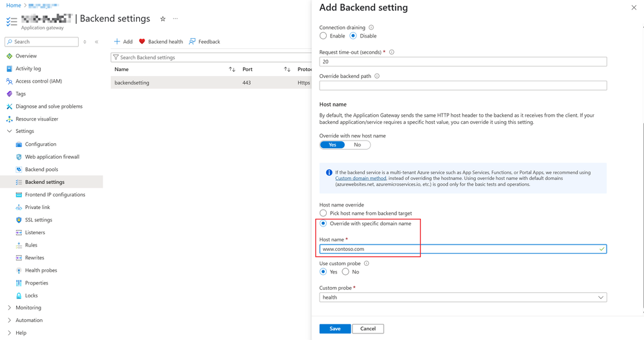Image resolution: width=644 pixels, height=340 pixels.
Task: Click the Save button
Action: (x=335, y=329)
